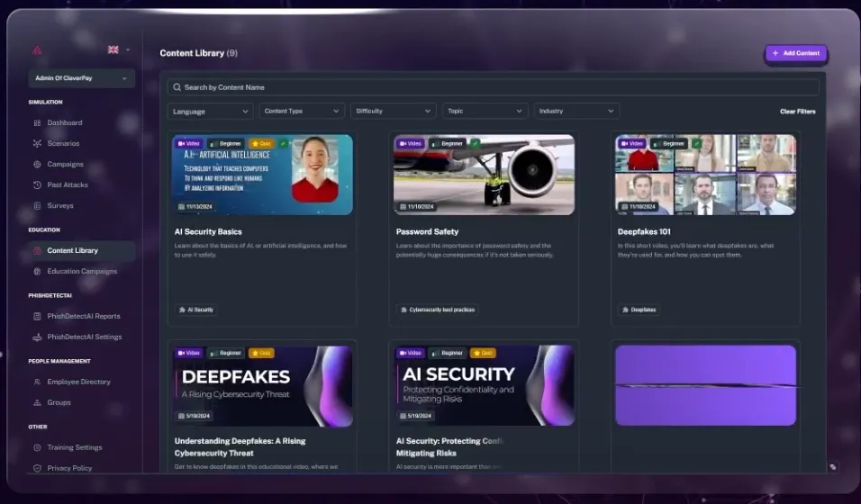Click the Training Settings gear icon
Viewport: 861px width, 504px height.
[37, 447]
